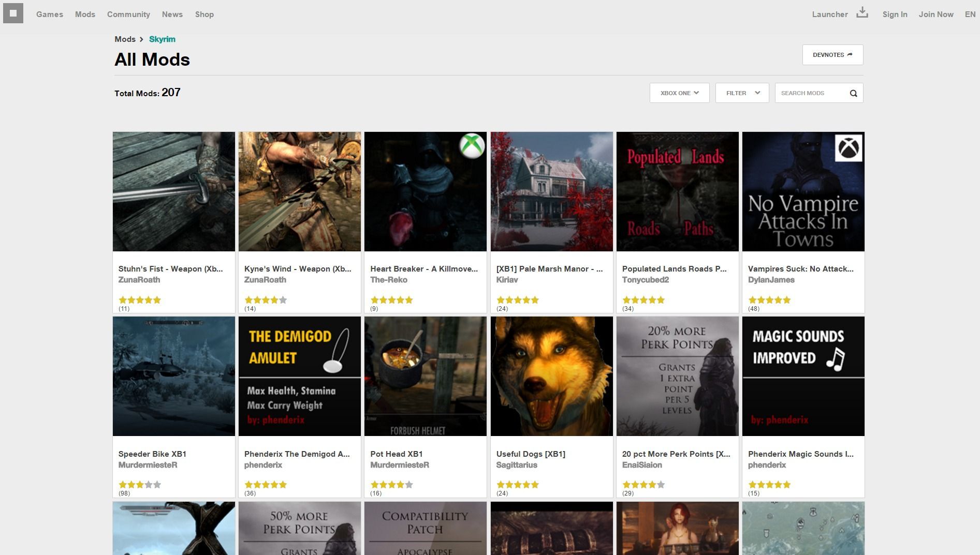Click the green Xbox logo on Heart Breaker

point(472,146)
